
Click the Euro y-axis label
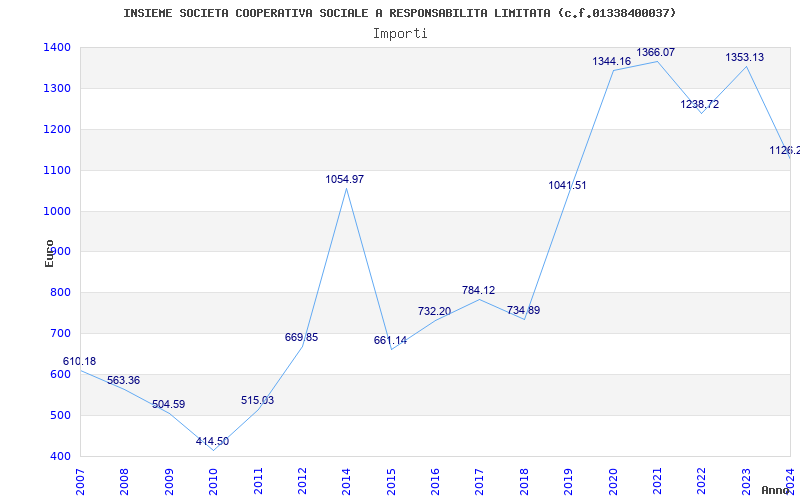click(x=49, y=254)
